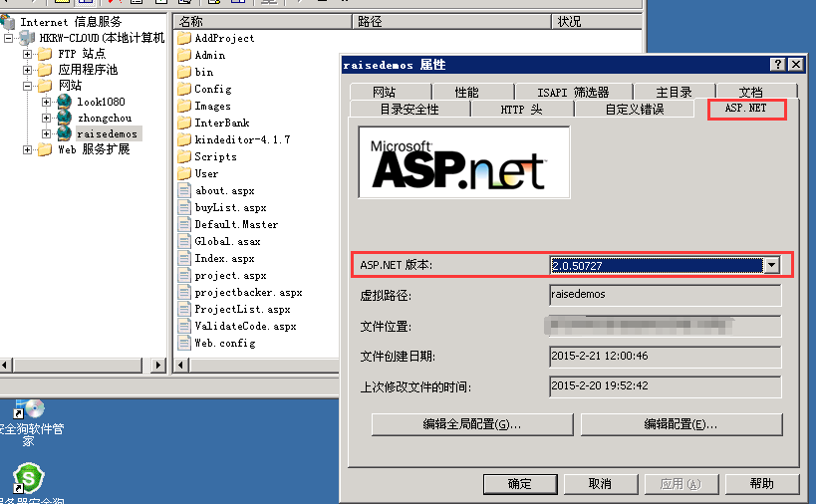Select the Internet 信息服务 root node
Screen dimensions: 816x504
[71, 22]
